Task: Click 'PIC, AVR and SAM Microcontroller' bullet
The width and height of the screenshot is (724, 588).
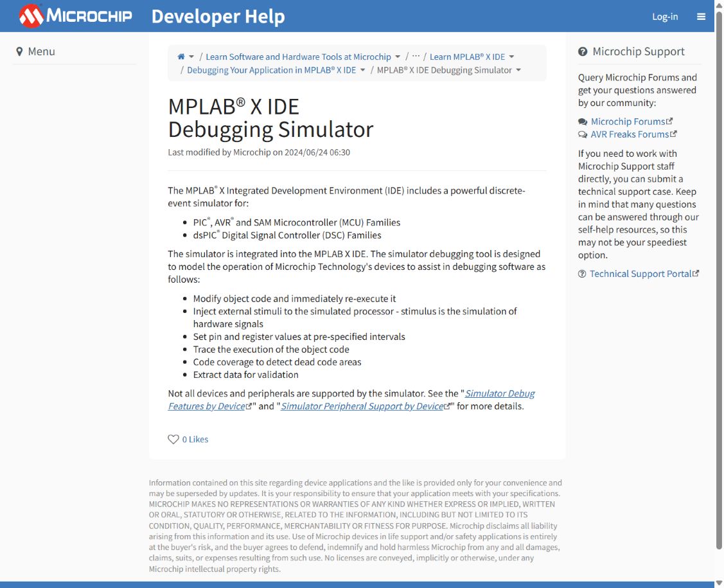Action: 296,222
